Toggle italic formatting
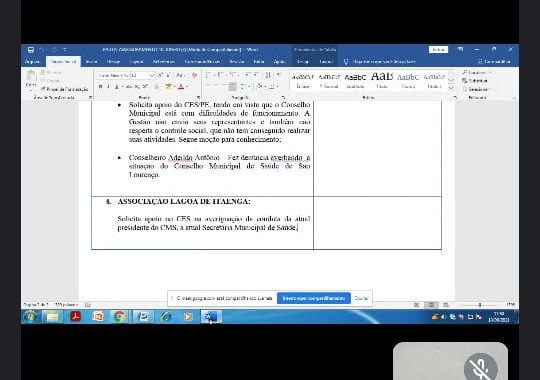This screenshot has height=380, width=540. 108,86
